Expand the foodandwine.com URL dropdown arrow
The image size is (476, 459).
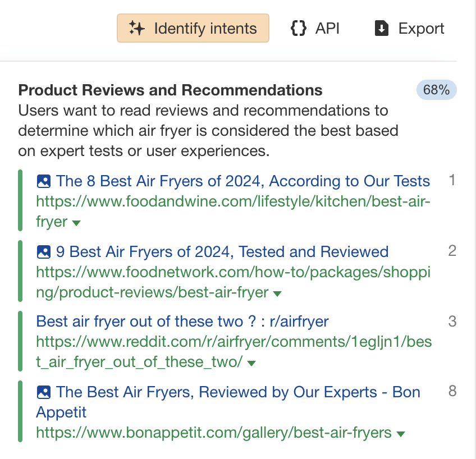coord(76,222)
